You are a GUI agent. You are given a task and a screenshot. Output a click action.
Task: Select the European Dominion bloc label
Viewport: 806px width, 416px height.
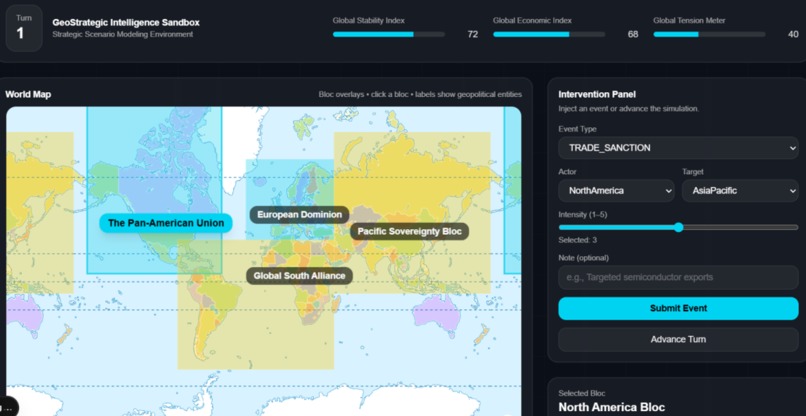click(x=299, y=214)
